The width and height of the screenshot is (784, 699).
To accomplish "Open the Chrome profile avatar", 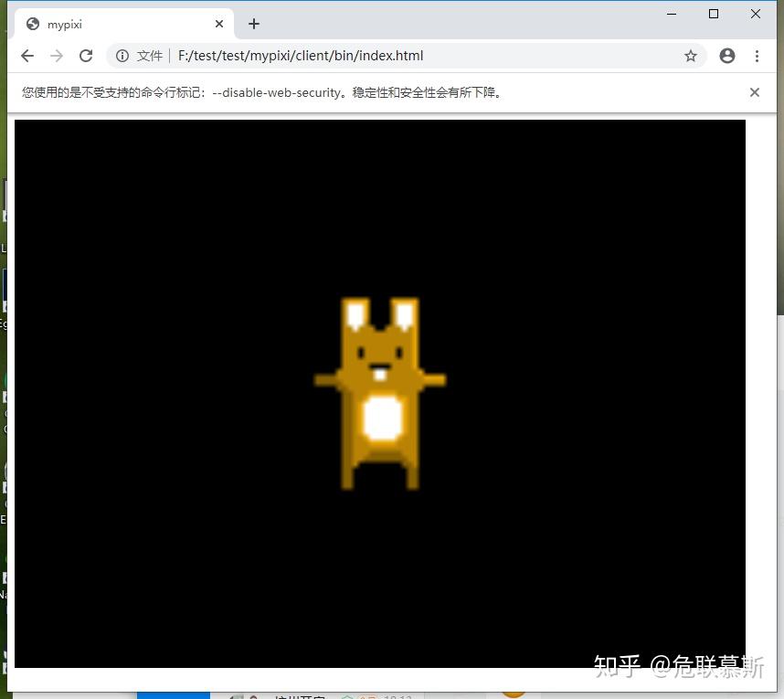I will (726, 56).
